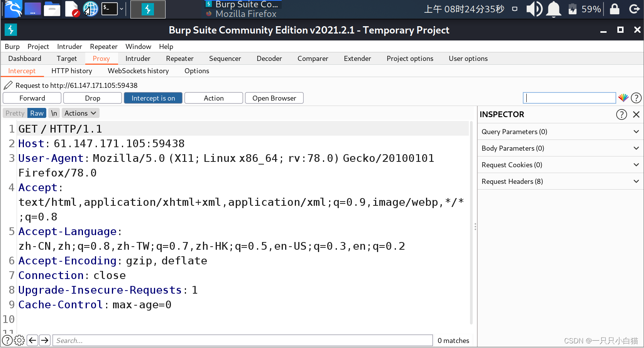The image size is (644, 348).
Task: Toggle the \n non-printable characters button
Action: [54, 113]
